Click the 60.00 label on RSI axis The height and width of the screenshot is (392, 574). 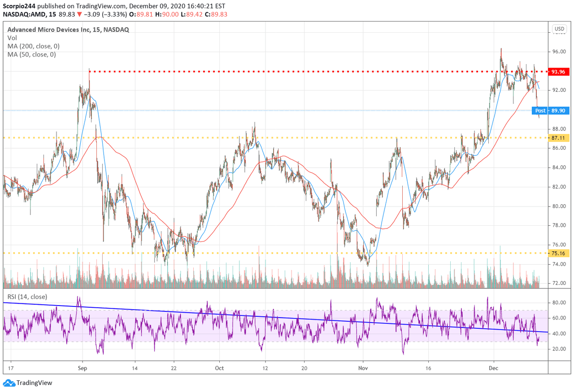[x=559, y=318]
